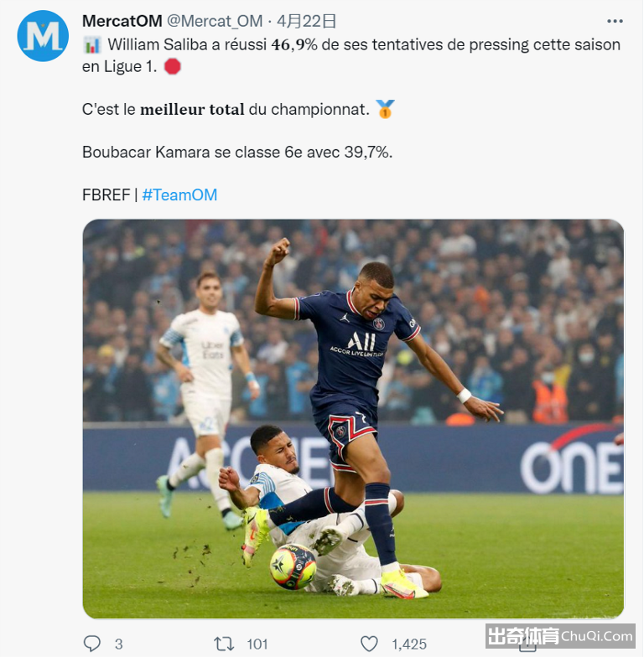Open the tackle match photo
Viewport: 644px width, 657px height.
pyautogui.click(x=353, y=419)
